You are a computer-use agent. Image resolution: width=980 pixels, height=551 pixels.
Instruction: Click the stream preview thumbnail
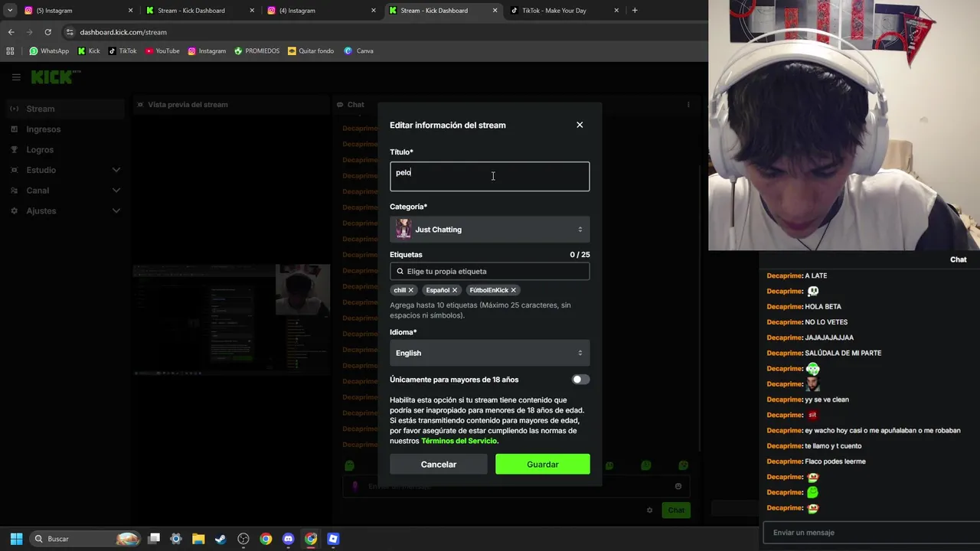[232, 320]
